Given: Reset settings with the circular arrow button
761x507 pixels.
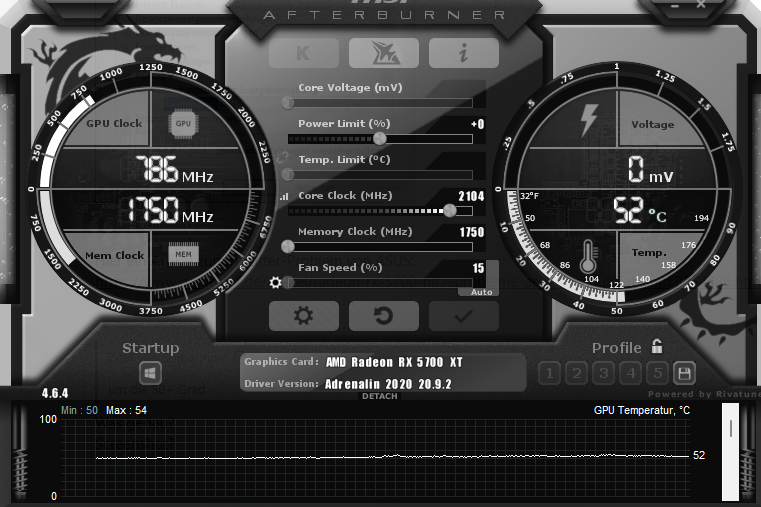Looking at the screenshot, I should [383, 316].
